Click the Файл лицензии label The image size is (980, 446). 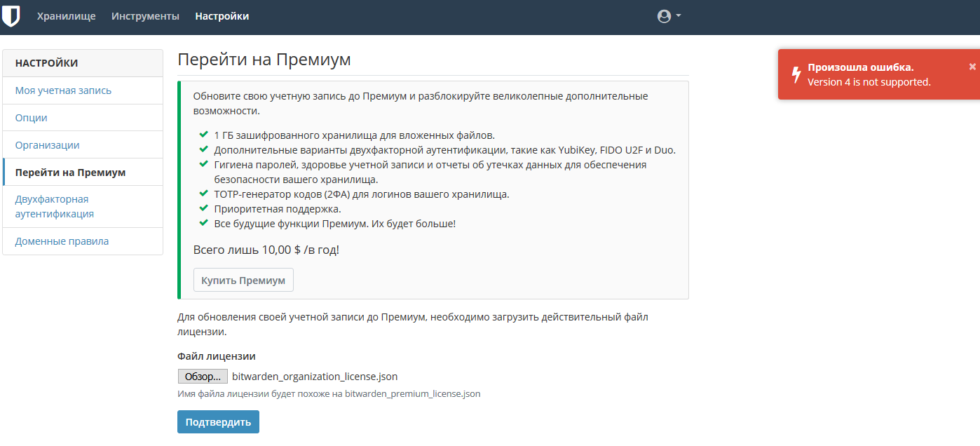point(217,356)
